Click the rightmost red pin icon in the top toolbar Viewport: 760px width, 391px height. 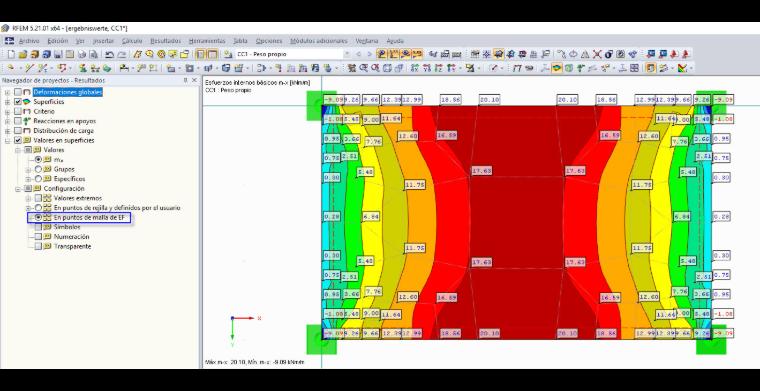click(x=686, y=54)
